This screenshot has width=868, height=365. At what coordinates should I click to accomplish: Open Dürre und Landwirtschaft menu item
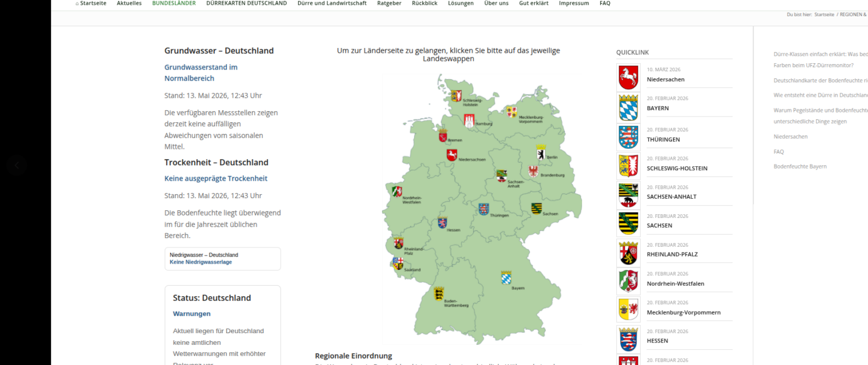coord(332,3)
